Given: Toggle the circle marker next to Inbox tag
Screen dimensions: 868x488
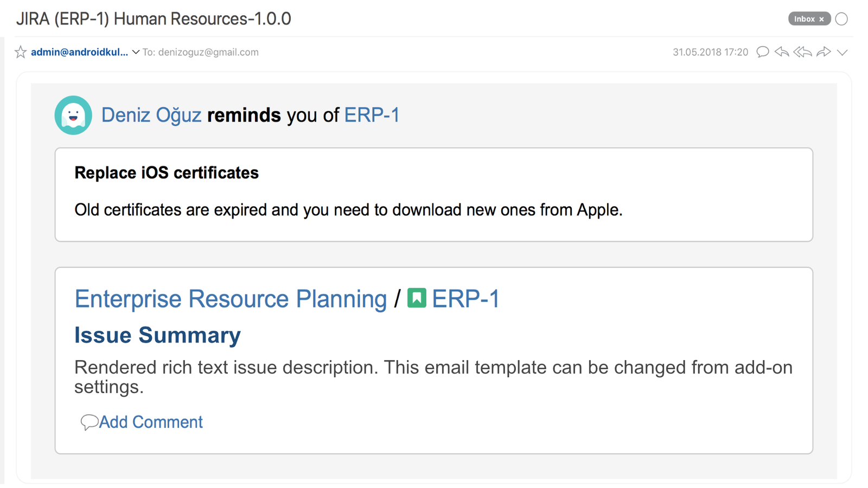Looking at the screenshot, I should point(841,19).
